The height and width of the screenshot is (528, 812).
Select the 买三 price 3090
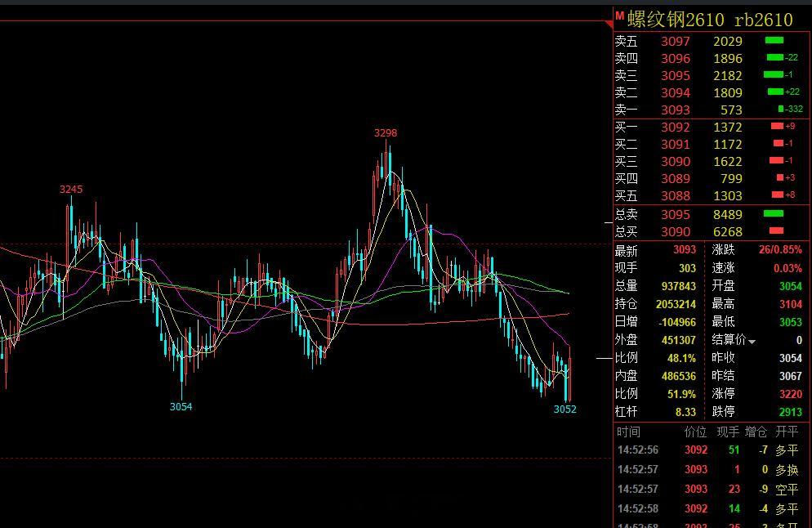(676, 161)
